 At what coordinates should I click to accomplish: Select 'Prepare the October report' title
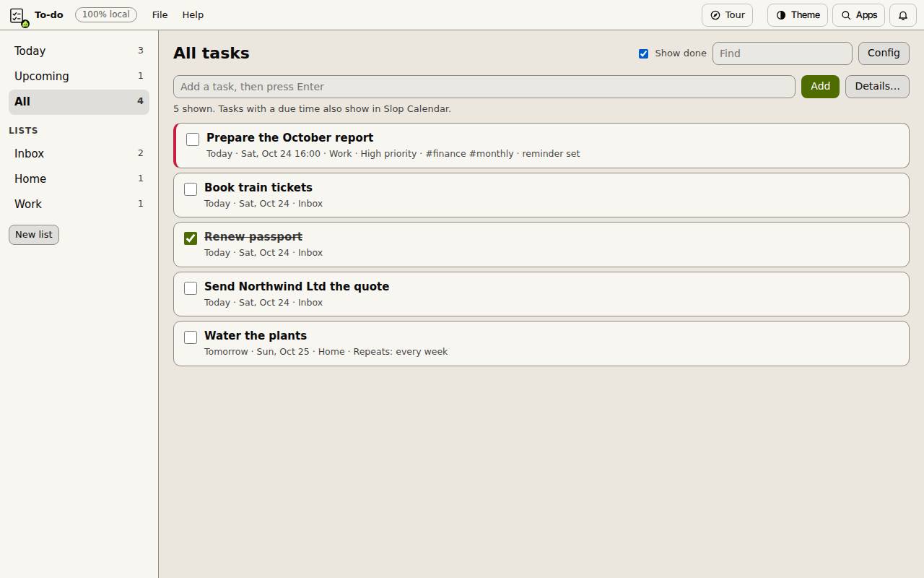coord(290,138)
